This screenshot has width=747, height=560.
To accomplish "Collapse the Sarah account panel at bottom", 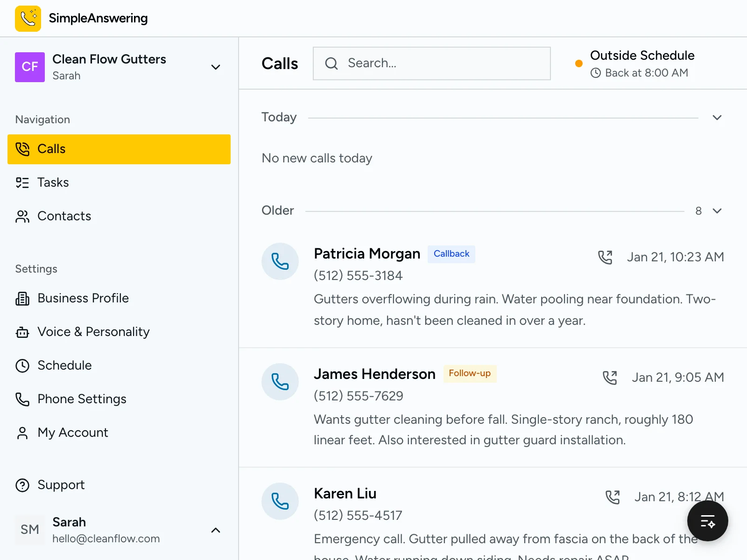I will pos(216,530).
